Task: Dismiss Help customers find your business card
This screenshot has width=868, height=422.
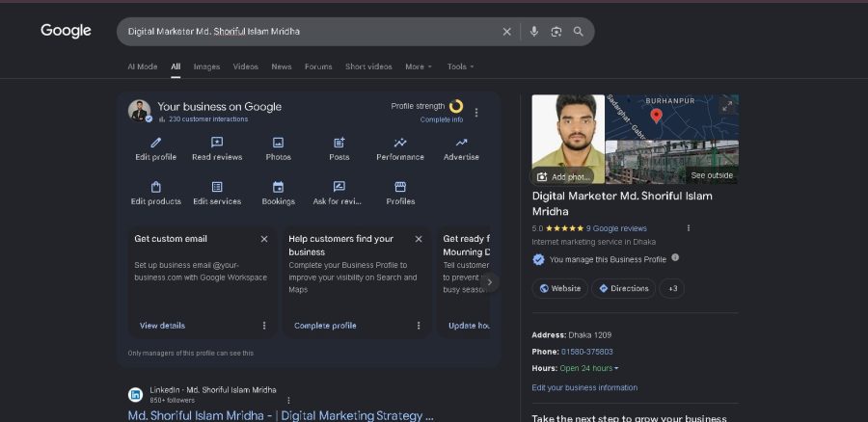Action: 419,239
